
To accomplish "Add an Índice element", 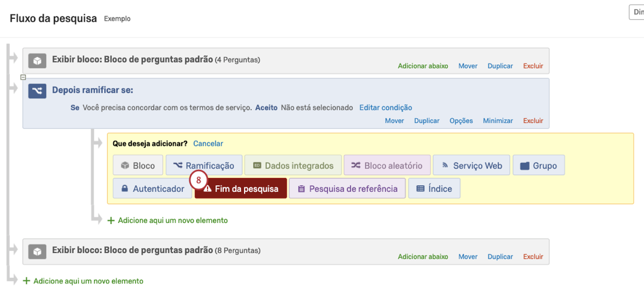I will (434, 189).
